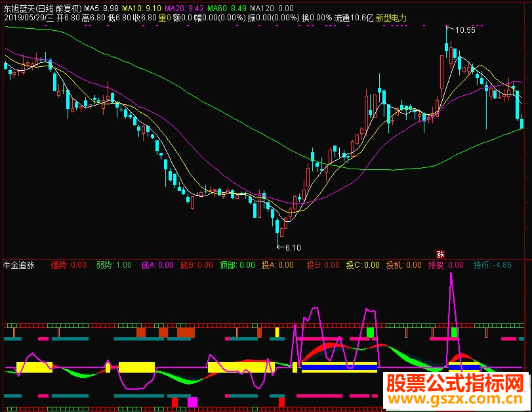Click the date 2019/05/29 text

point(25,18)
